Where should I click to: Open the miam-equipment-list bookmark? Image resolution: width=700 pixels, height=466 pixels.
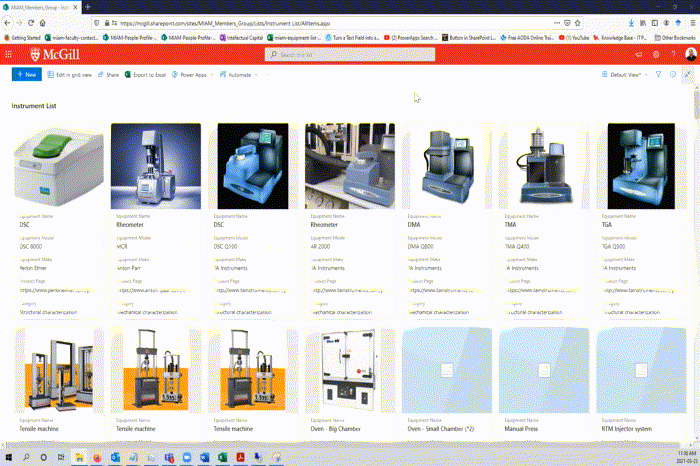[294, 38]
